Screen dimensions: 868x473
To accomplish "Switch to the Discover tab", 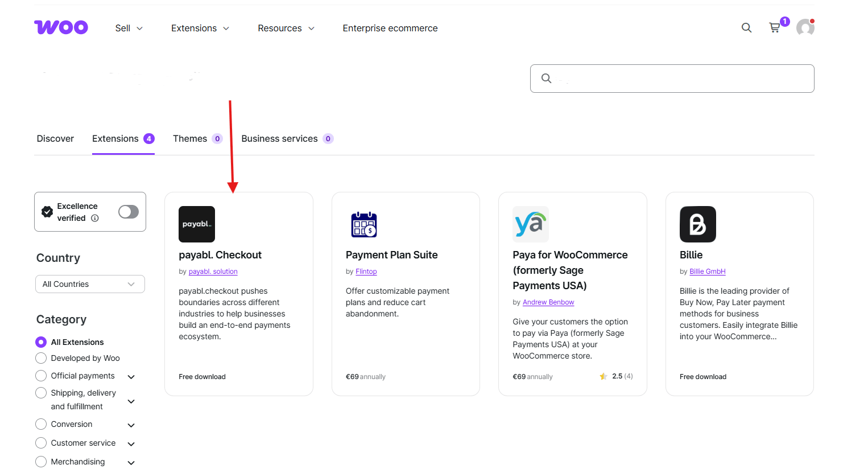I will (55, 138).
